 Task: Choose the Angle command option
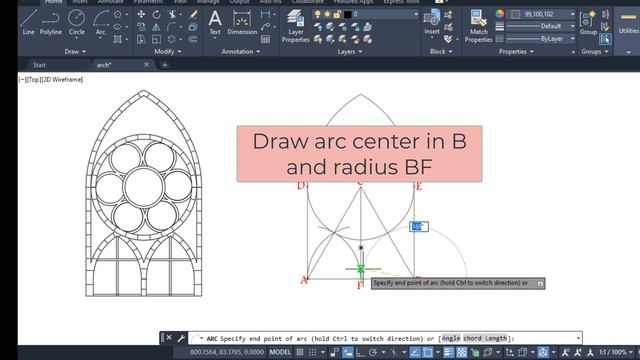451,338
